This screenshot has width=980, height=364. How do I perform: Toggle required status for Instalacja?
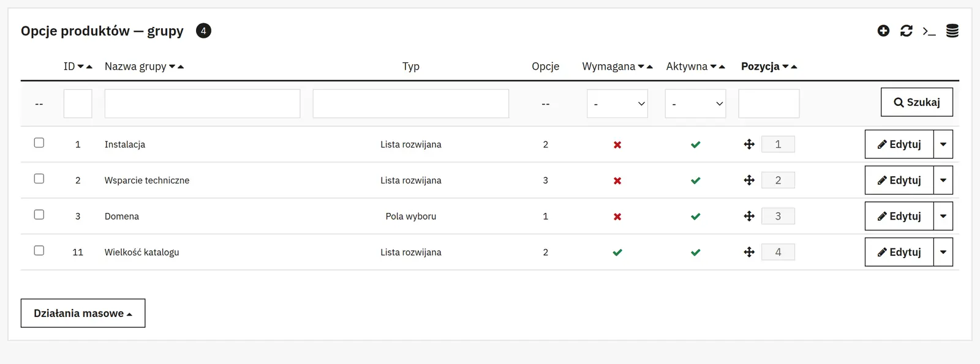[x=617, y=145]
